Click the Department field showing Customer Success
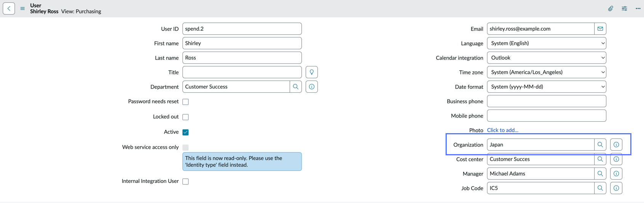This screenshot has height=203, width=644. [236, 87]
